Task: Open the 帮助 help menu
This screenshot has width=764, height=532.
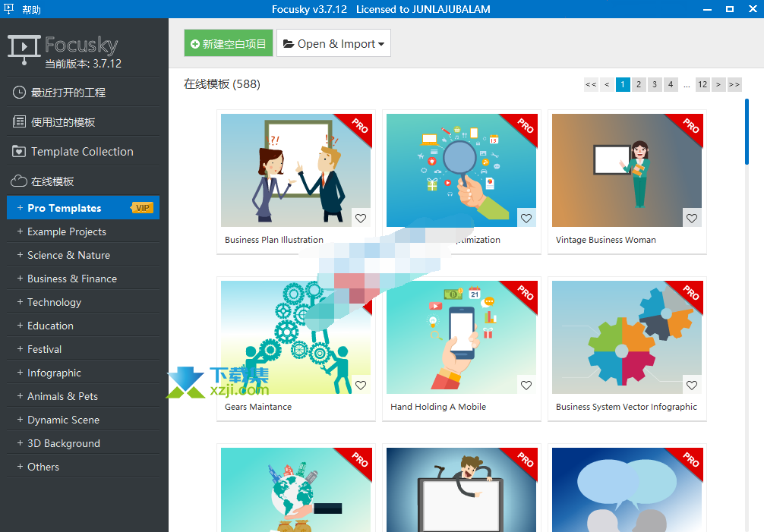Action: (32, 9)
